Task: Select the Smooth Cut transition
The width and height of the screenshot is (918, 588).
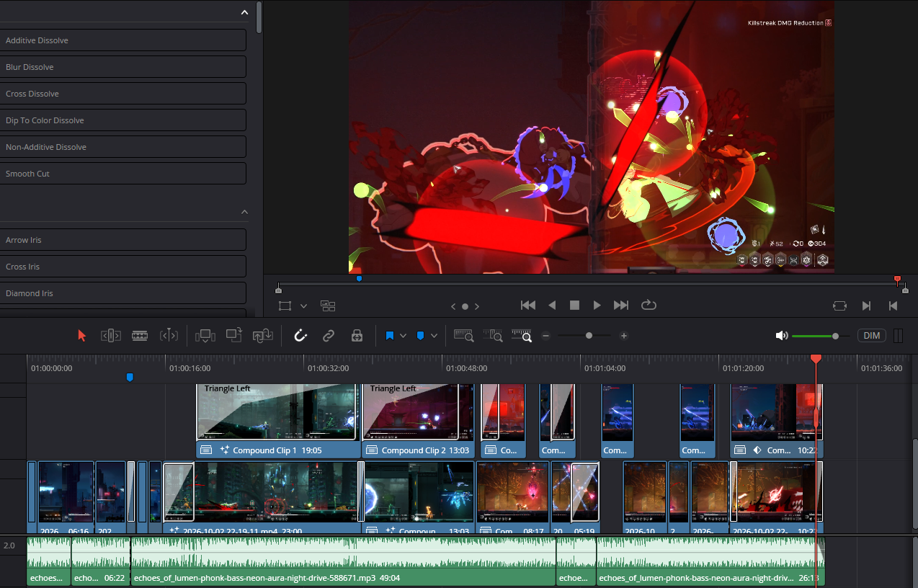Action: [123, 174]
